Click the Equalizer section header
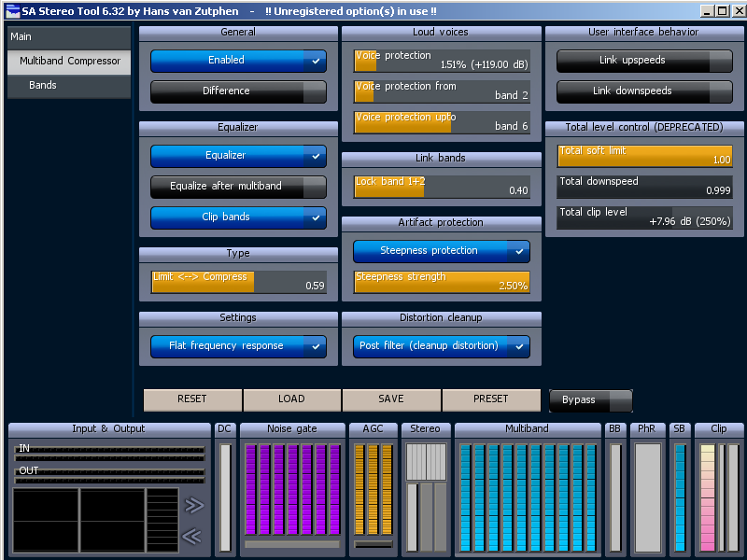The width and height of the screenshot is (747, 560). [x=238, y=128]
